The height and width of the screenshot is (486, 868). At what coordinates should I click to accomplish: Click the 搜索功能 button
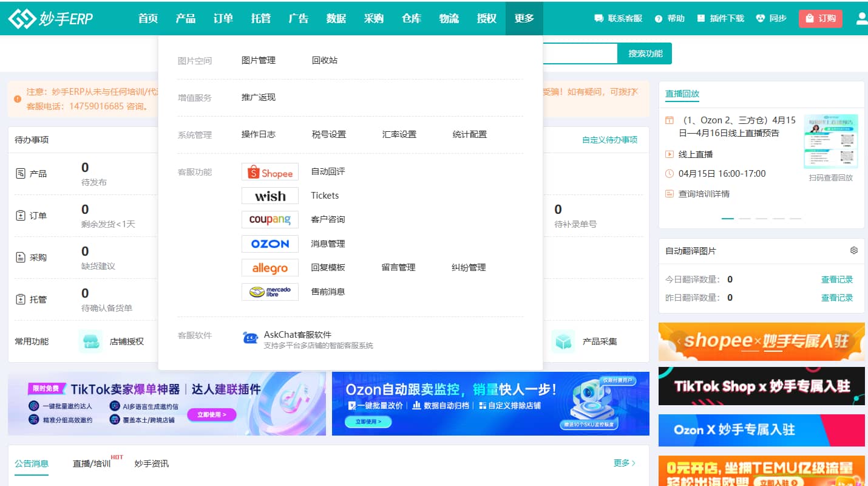click(645, 53)
